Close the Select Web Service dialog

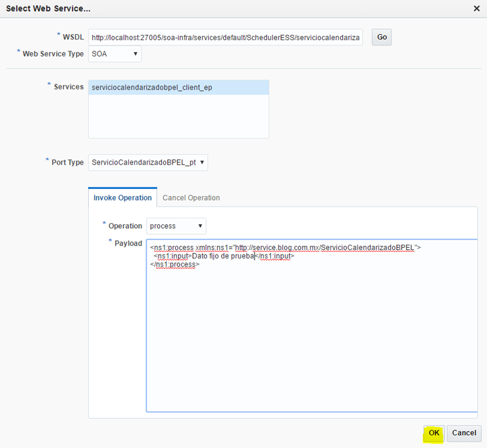476,9
